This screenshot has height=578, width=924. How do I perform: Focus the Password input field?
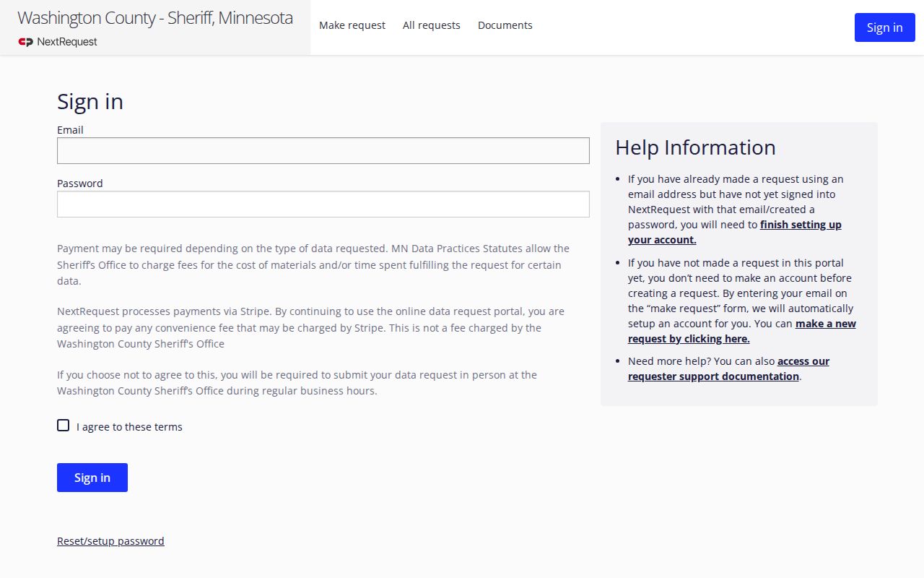pyautogui.click(x=323, y=204)
